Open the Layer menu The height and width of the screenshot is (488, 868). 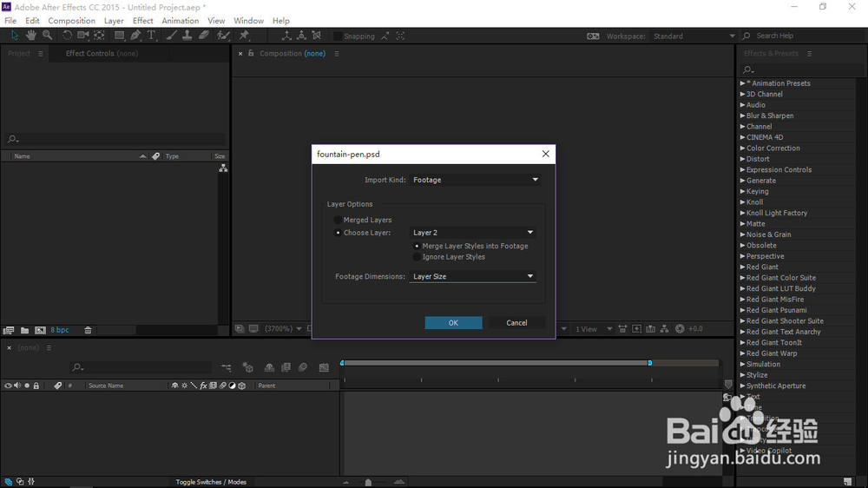pos(114,21)
